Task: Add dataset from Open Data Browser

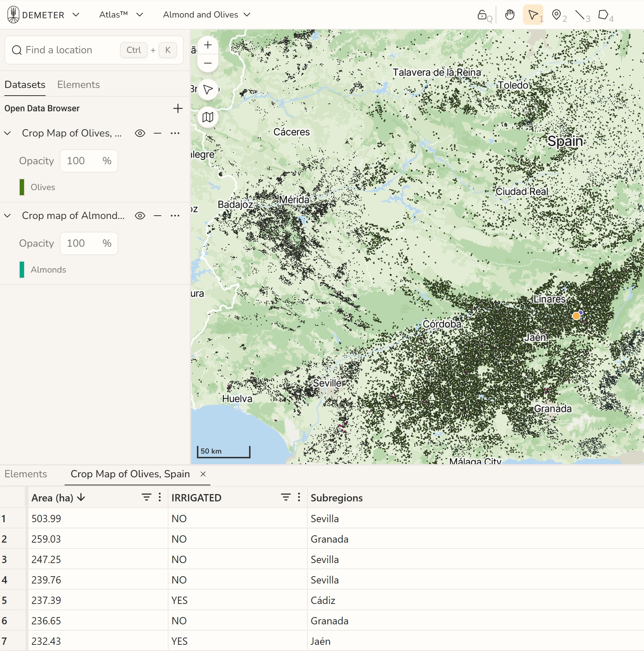Action: pyautogui.click(x=178, y=109)
